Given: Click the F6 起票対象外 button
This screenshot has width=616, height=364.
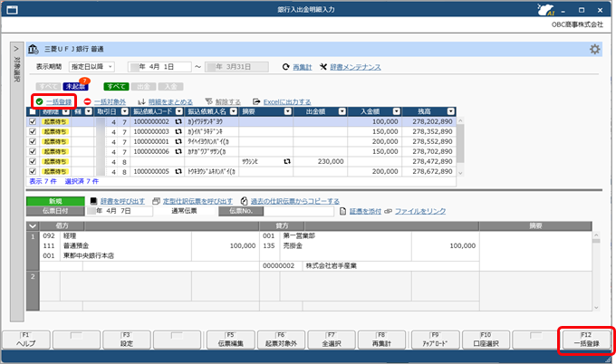Looking at the screenshot, I should click(281, 340).
